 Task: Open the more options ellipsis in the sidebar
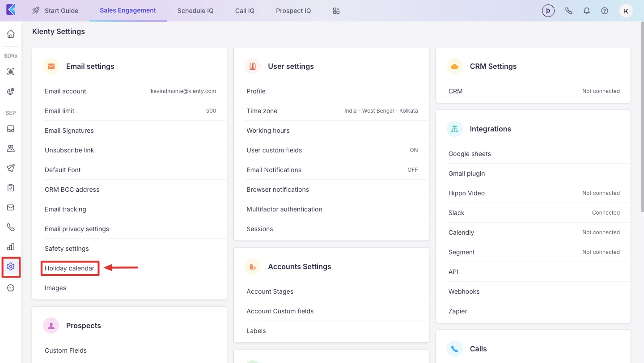click(11, 288)
